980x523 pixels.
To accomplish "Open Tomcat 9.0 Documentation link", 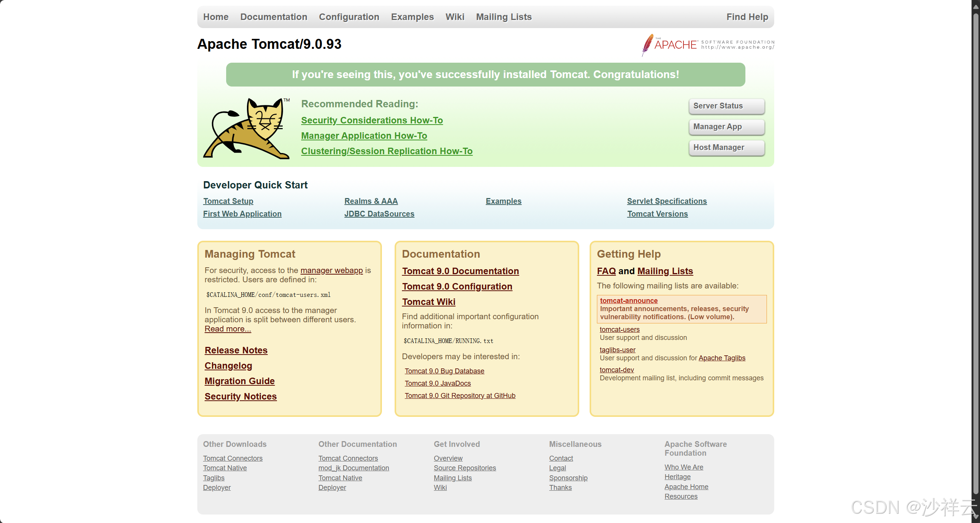I will point(460,271).
